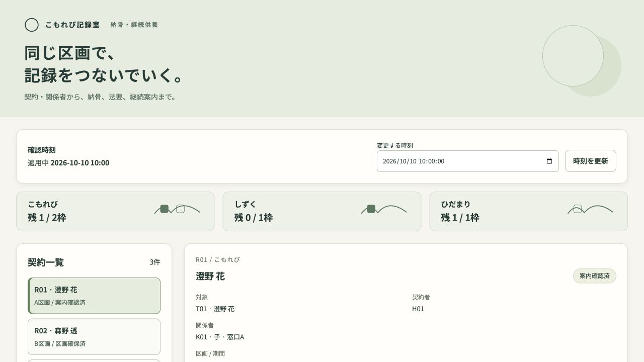Click the 適用中 2026-10-10 10:00 text
This screenshot has width=644, height=362.
pyautogui.click(x=68, y=163)
